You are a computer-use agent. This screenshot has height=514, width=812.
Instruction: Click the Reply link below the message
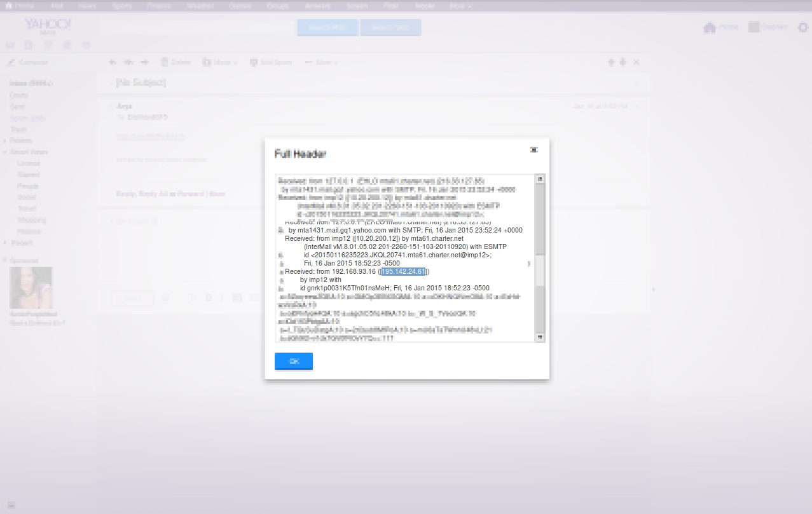[x=126, y=194]
